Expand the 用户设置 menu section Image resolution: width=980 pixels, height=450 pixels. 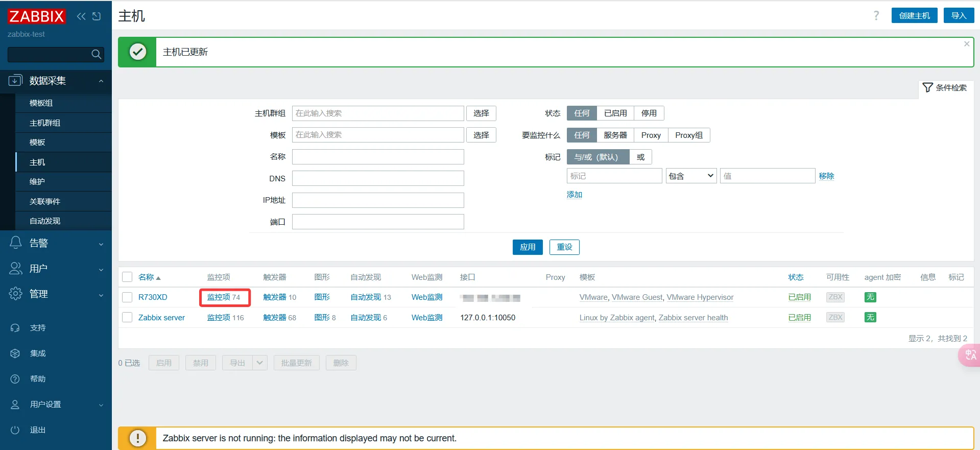pyautogui.click(x=56, y=405)
